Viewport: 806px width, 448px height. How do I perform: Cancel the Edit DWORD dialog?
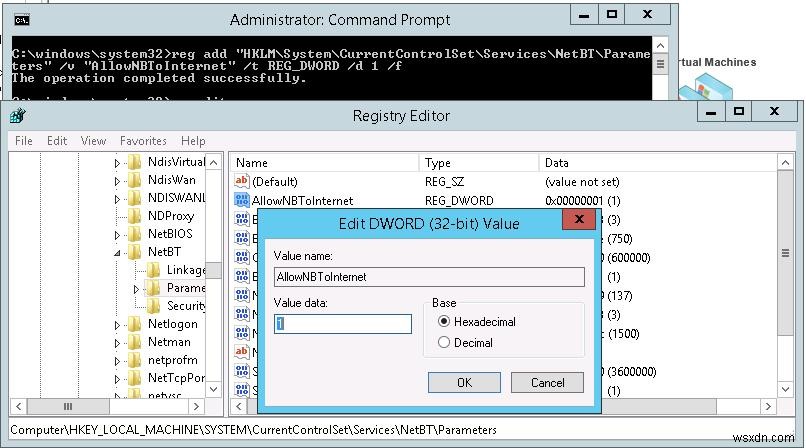[547, 383]
